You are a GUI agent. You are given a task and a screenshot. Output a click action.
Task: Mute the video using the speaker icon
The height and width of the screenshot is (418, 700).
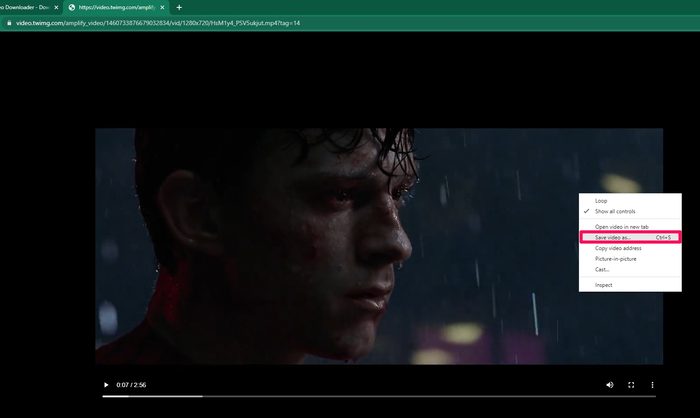[610, 385]
